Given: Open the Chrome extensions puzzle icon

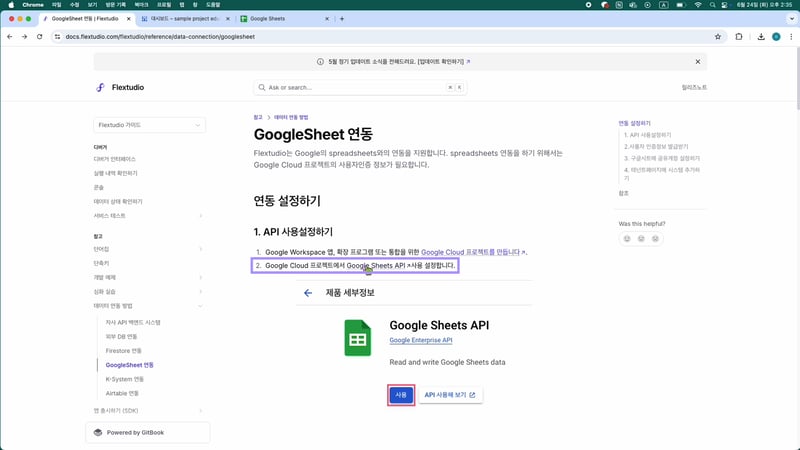Looking at the screenshot, I should 739,37.
